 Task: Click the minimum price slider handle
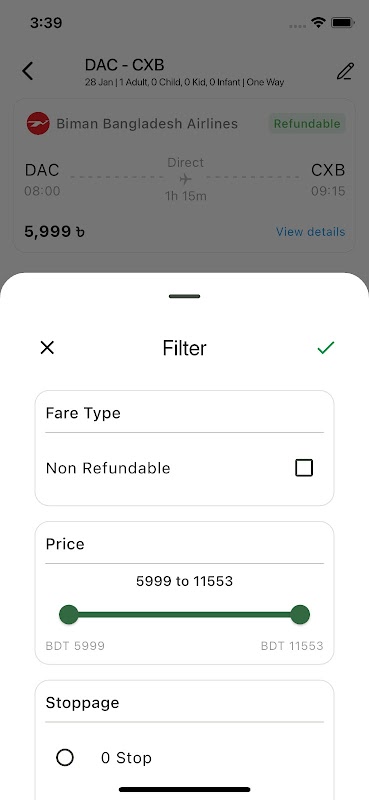[x=69, y=614]
